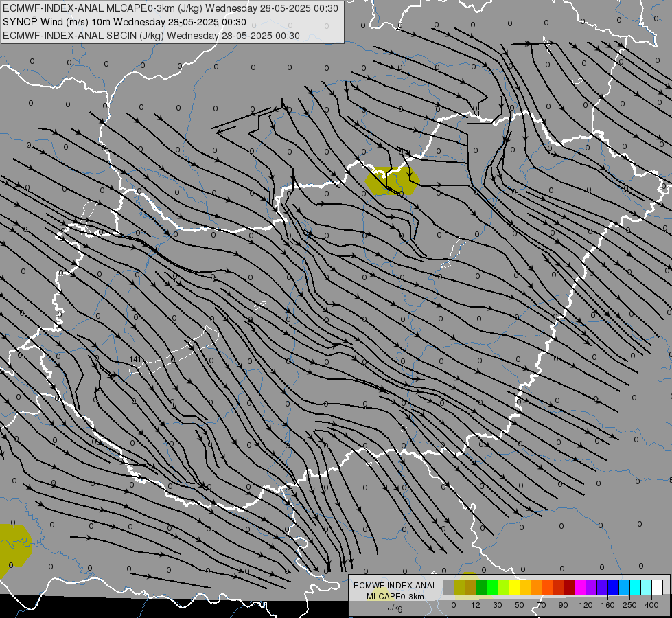The width and height of the screenshot is (672, 618).
Task: Select the 'MLCAPE0-3km' legend label
Action: tap(395, 597)
